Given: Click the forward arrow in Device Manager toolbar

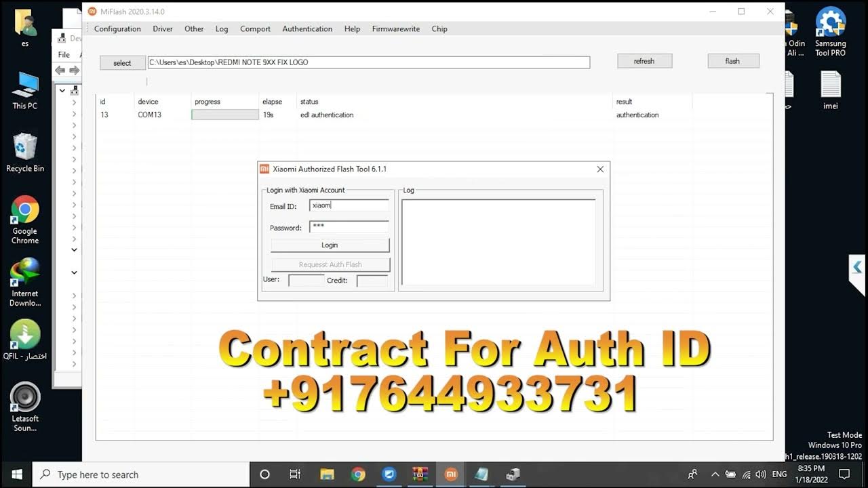Looking at the screenshot, I should tap(74, 70).
